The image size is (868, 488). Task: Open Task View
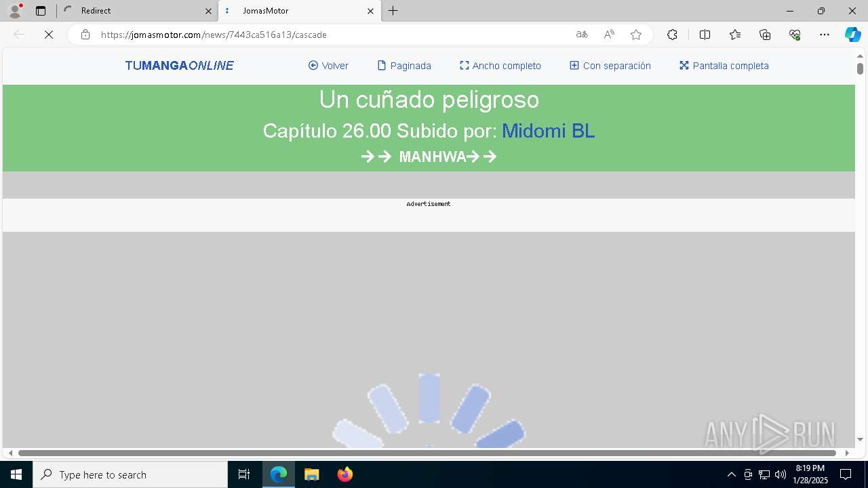point(244,474)
